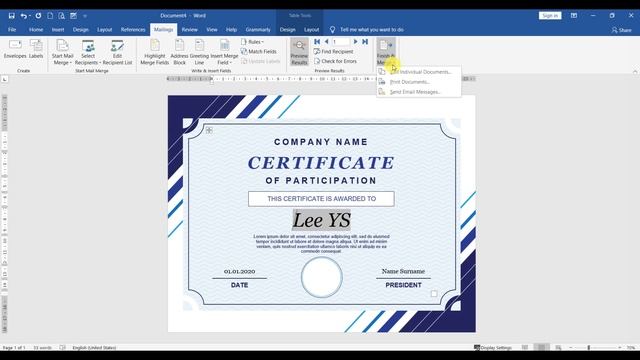Open the Table Tools Design tab
This screenshot has width=640, height=360.
(x=287, y=29)
